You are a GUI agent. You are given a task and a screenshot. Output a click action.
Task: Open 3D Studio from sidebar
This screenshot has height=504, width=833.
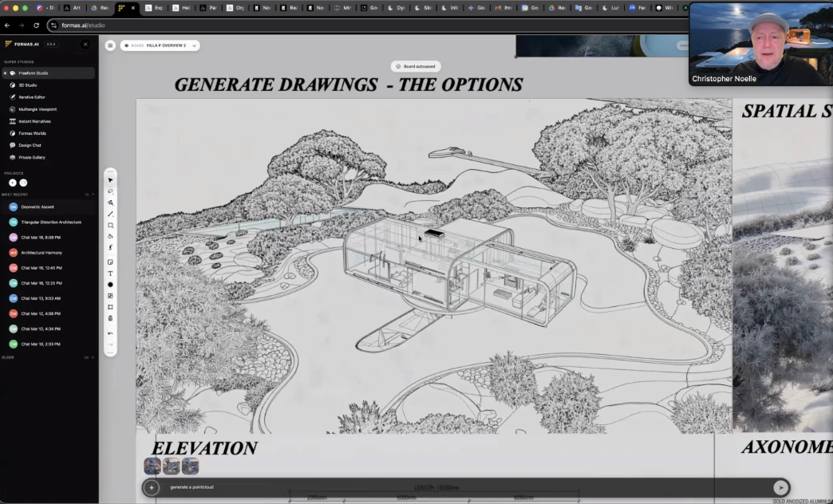click(x=28, y=85)
